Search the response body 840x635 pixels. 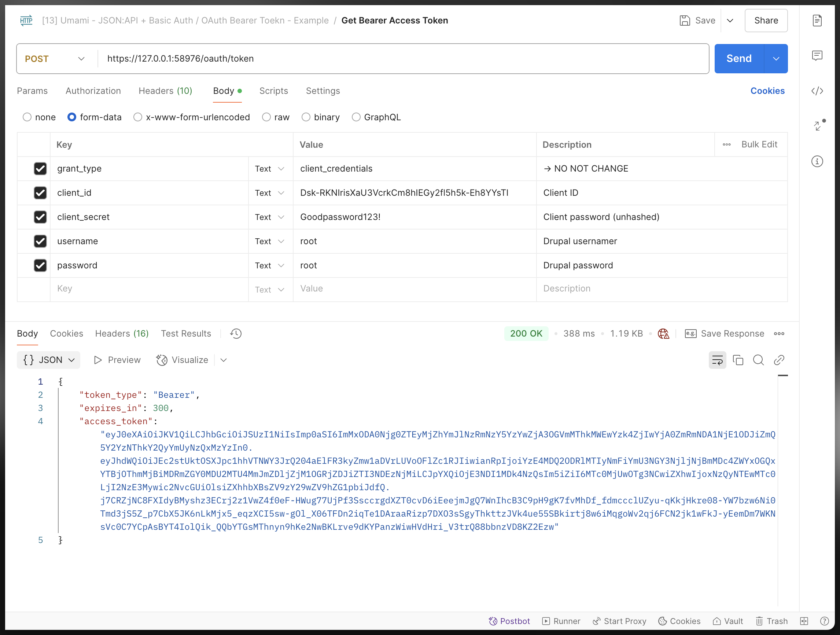758,360
